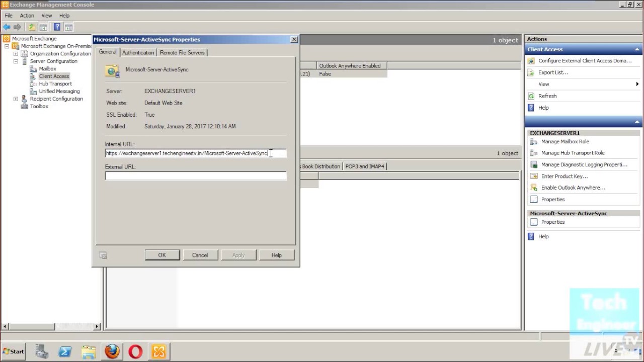644x362 pixels.
Task: Select the General tab
Action: 108,52
